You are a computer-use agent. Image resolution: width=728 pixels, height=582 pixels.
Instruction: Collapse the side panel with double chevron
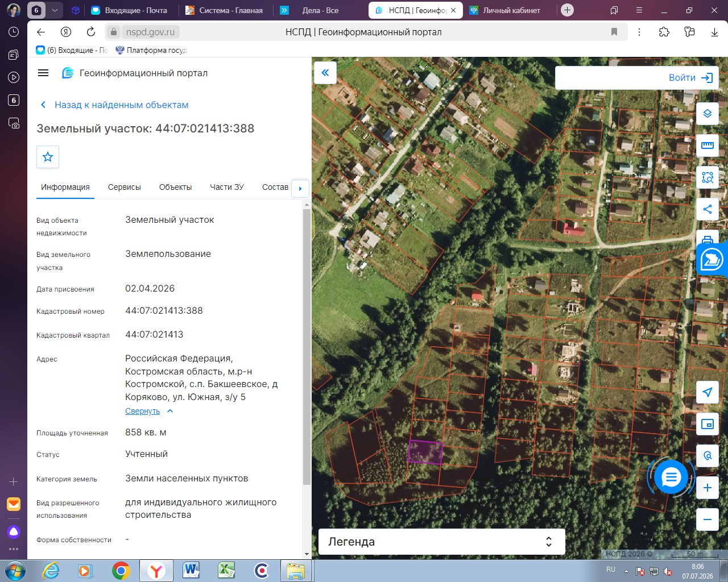coord(325,73)
